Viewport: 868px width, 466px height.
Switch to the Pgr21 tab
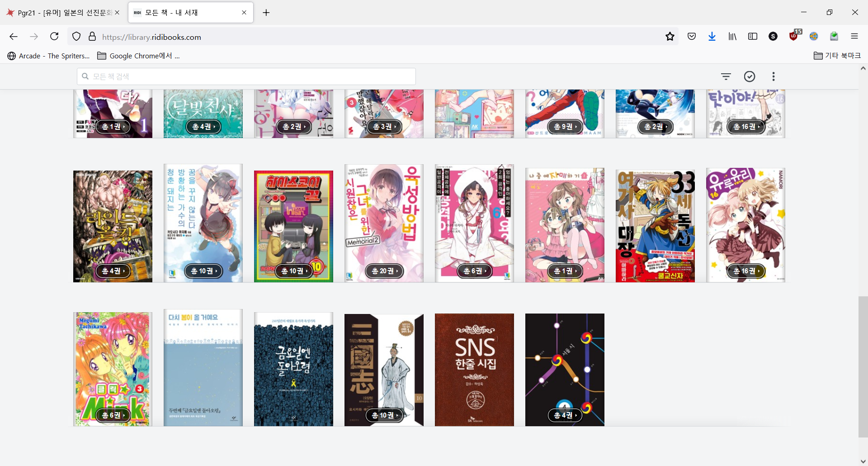pyautogui.click(x=63, y=13)
